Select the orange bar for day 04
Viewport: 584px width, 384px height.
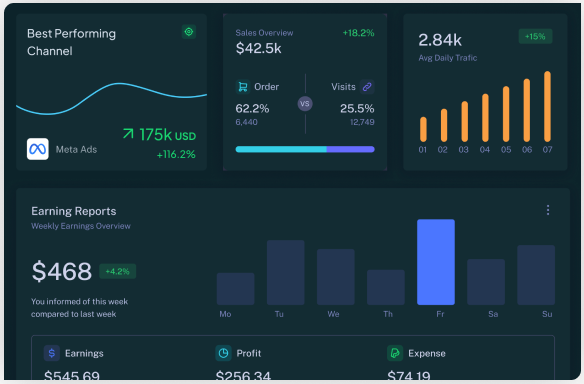[485, 118]
